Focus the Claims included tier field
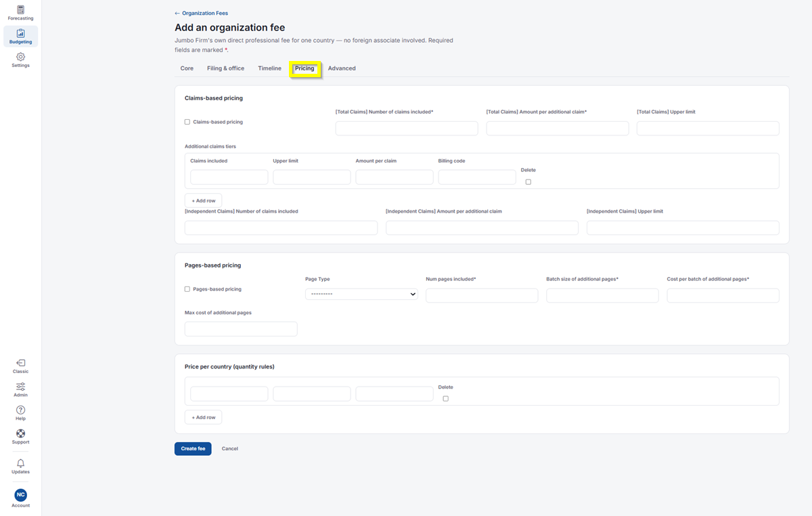 [229, 177]
